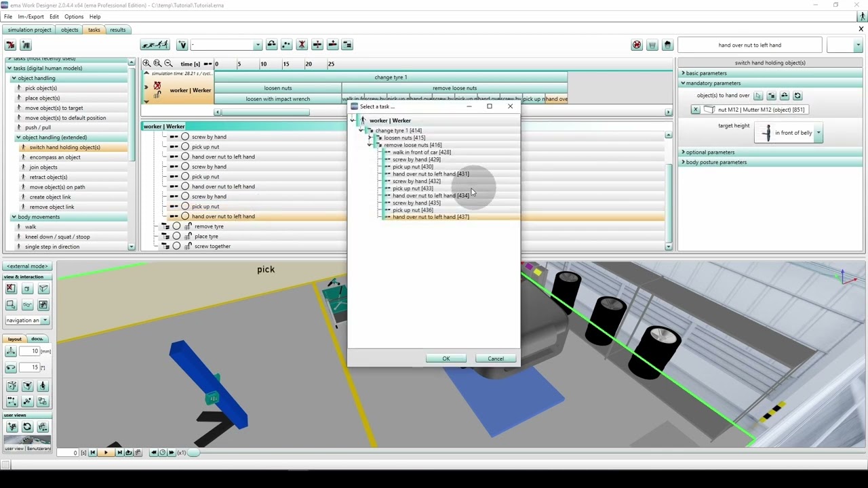868x488 pixels.
Task: Zoom in on the timeline
Action: (146, 63)
